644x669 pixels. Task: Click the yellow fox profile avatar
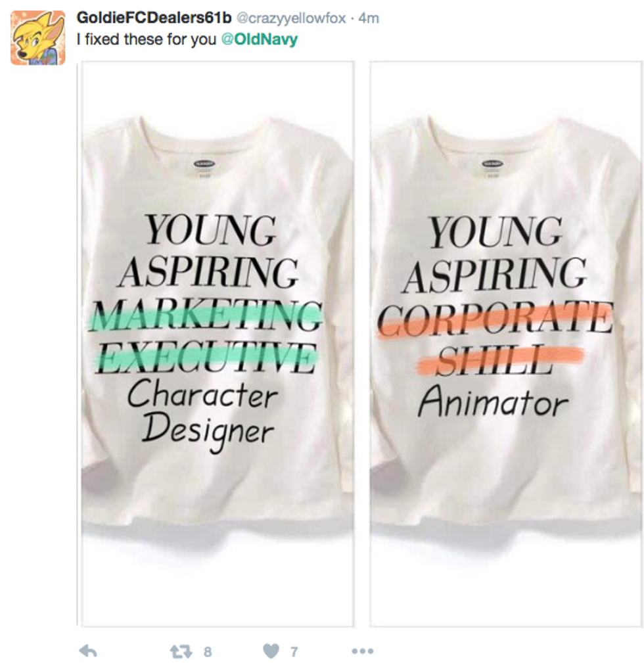37,38
